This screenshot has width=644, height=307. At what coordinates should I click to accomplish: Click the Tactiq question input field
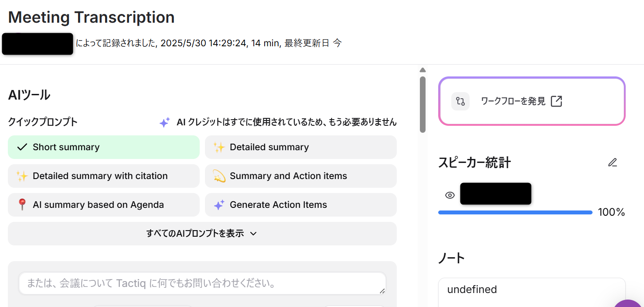(x=202, y=283)
